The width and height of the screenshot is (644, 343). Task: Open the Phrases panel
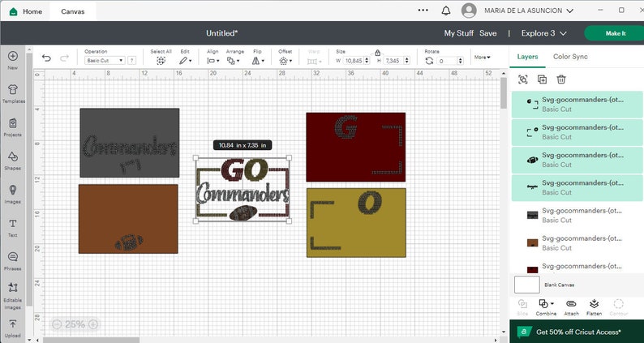point(13,261)
